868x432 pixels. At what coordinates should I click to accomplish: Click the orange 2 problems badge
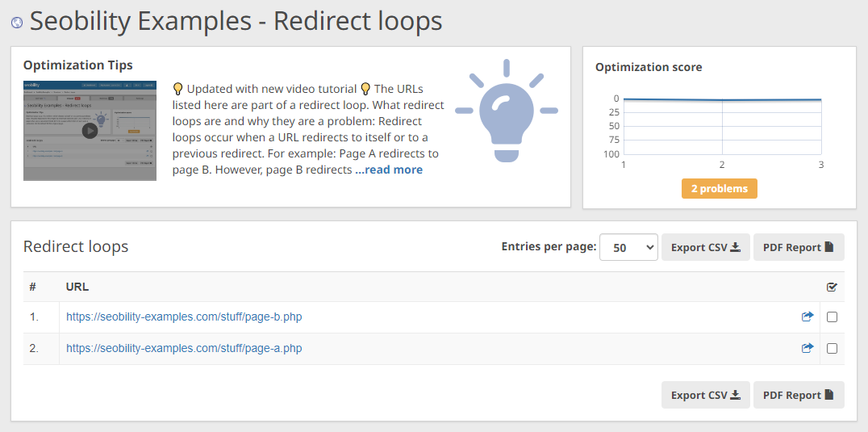(x=719, y=188)
